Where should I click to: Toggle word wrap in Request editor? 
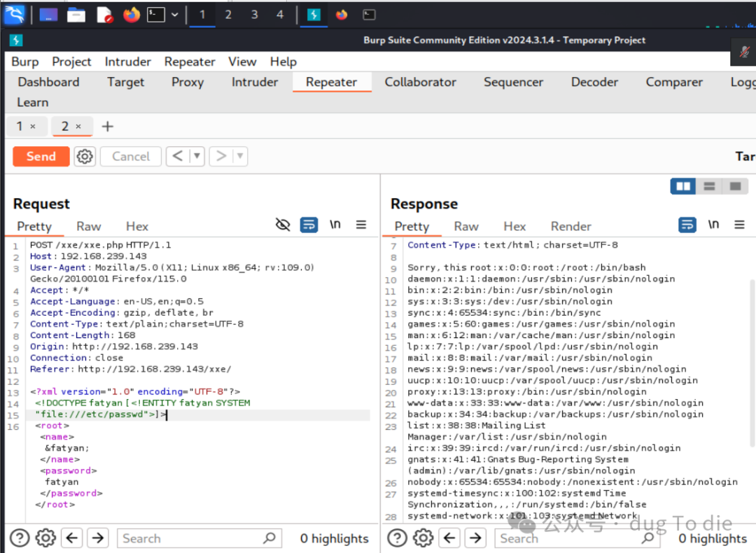(309, 225)
